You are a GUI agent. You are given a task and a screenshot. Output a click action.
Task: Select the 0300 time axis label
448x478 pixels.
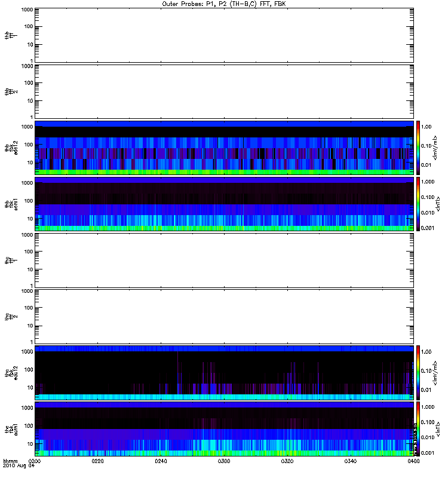point(224,461)
